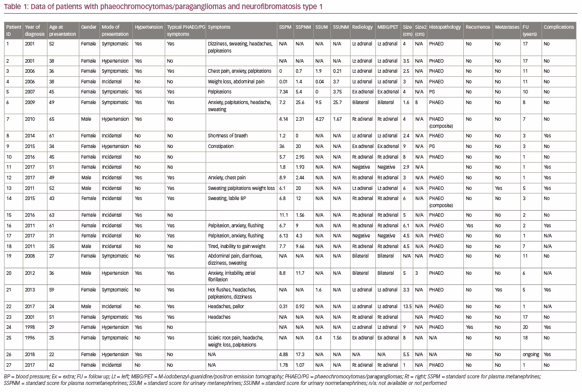Click the SSPNM value '17.3' for patient 26
The width and height of the screenshot is (582, 392).
coord(300,355)
